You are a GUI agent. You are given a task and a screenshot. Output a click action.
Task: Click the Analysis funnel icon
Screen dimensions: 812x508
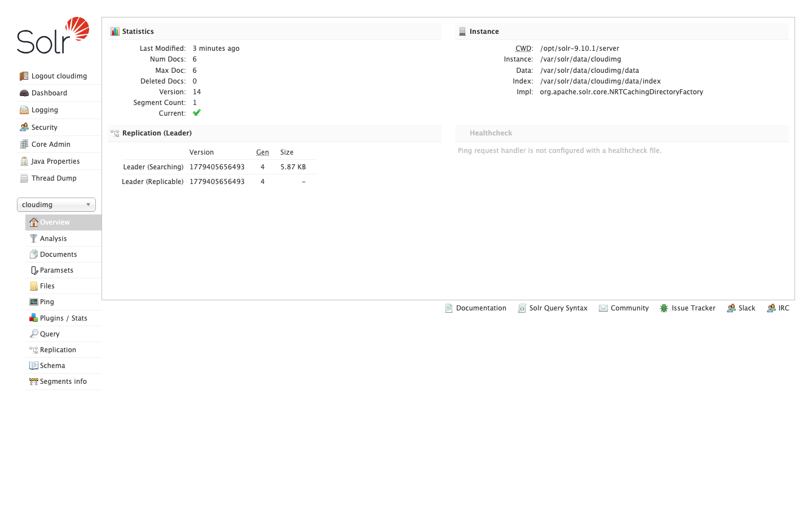click(34, 239)
